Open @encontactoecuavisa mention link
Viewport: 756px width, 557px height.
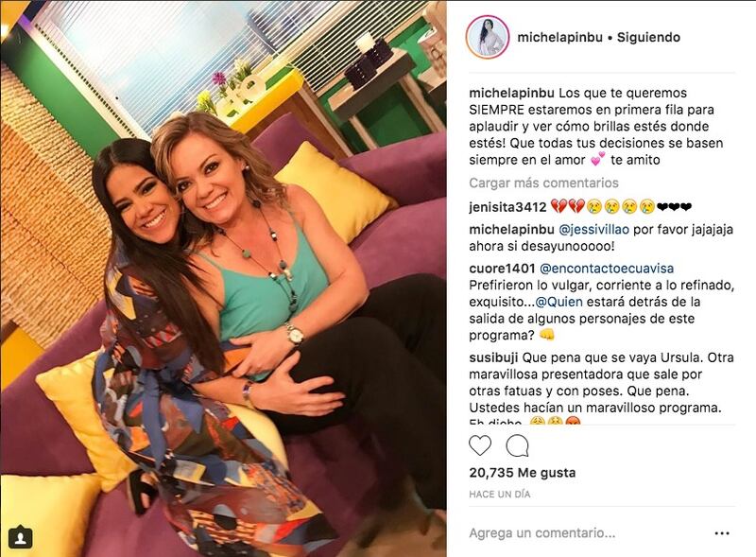[607, 269]
